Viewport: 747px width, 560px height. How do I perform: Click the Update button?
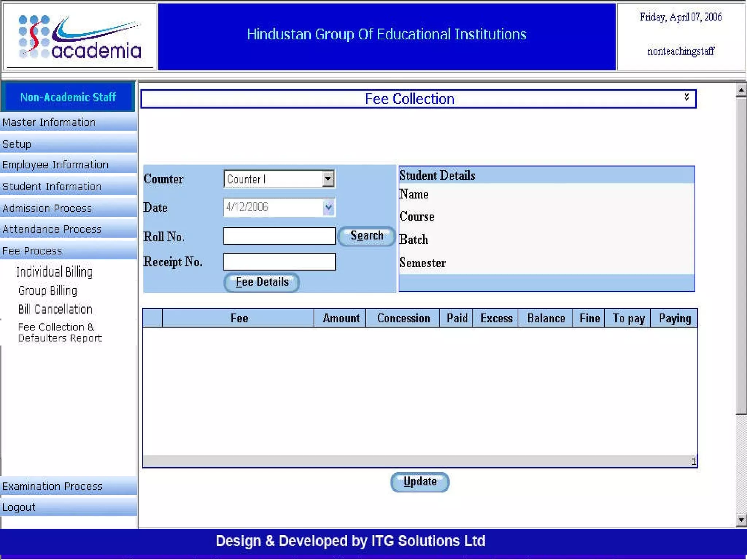pos(419,482)
